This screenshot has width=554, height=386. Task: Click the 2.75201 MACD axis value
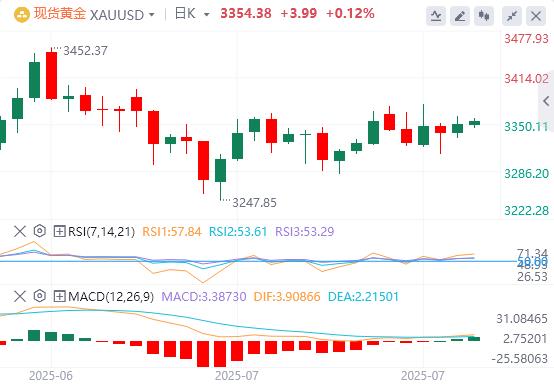point(525,339)
